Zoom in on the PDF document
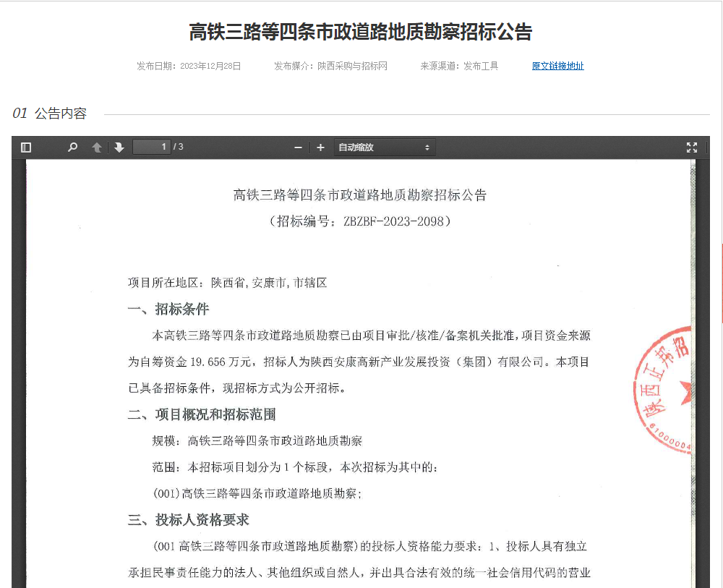 click(320, 148)
